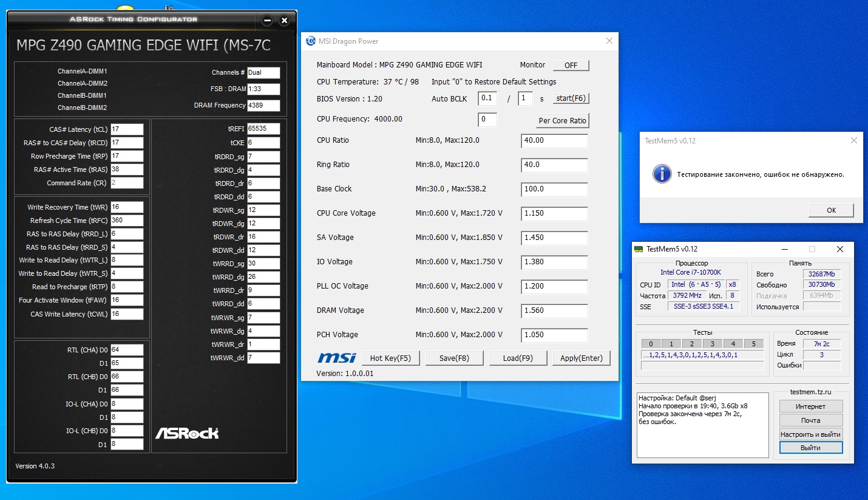Focus the IO Voltage input field

[554, 262]
